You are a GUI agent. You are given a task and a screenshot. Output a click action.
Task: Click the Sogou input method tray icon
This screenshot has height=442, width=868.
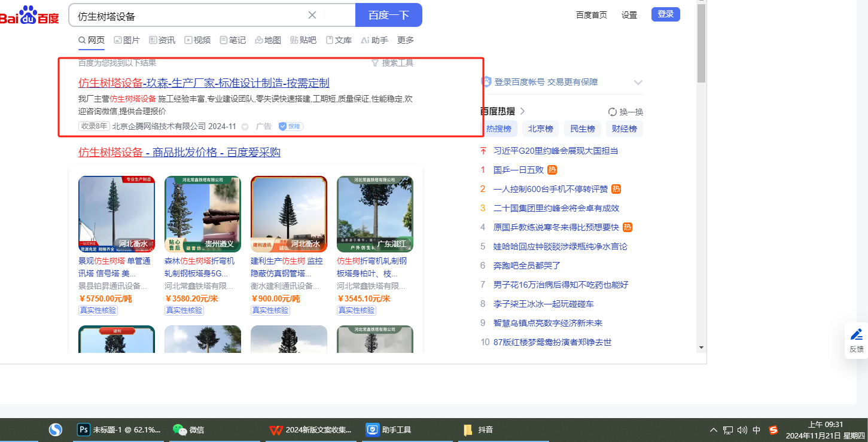pyautogui.click(x=773, y=429)
